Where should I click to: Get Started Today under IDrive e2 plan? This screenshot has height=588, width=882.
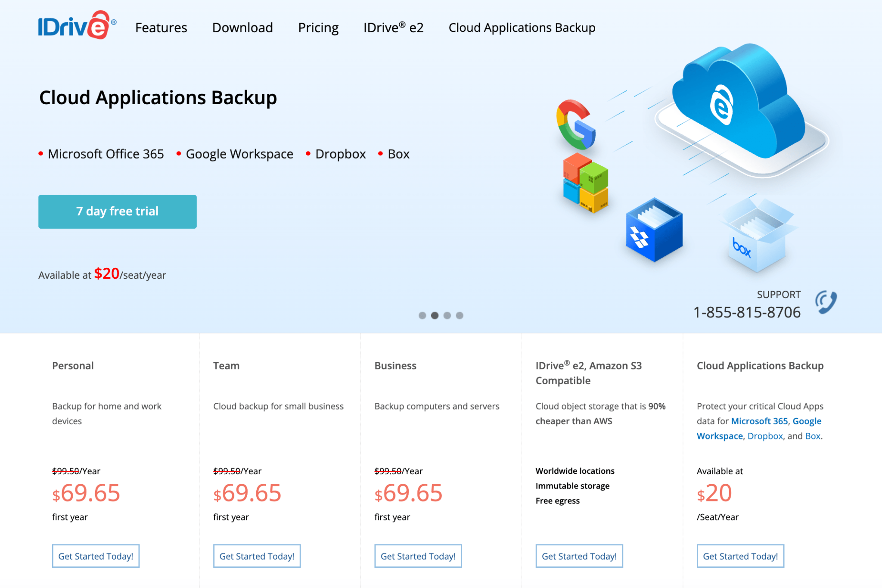click(x=579, y=556)
